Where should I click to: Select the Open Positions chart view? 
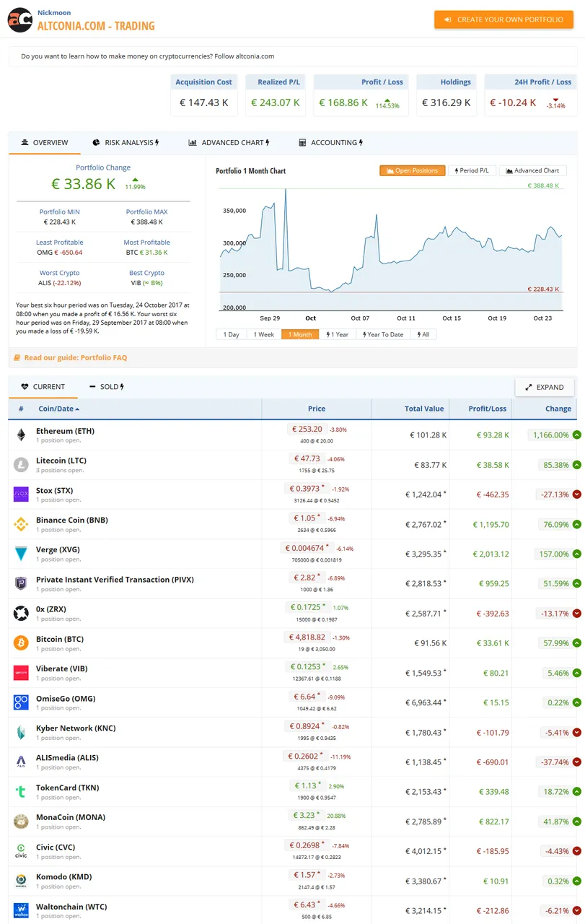(412, 170)
